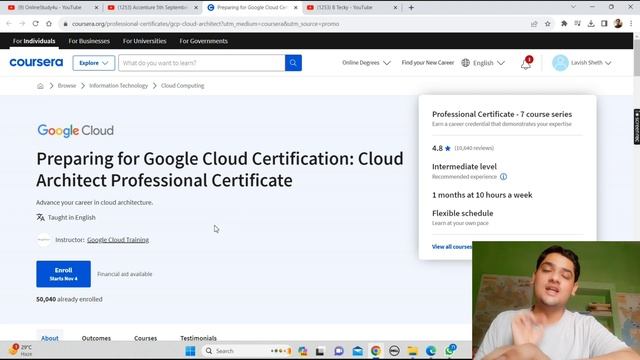Open the Testimonials section tab
Image resolution: width=640 pixels, height=360 pixels.
tap(198, 338)
